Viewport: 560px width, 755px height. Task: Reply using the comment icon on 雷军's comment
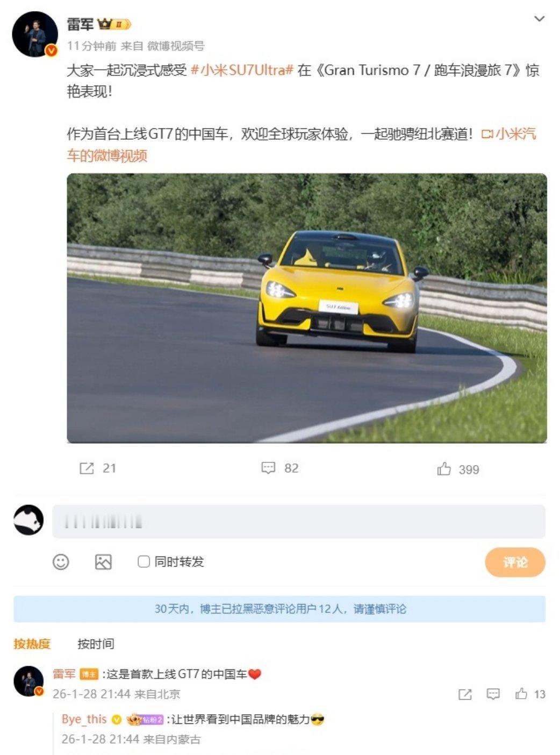click(x=493, y=694)
